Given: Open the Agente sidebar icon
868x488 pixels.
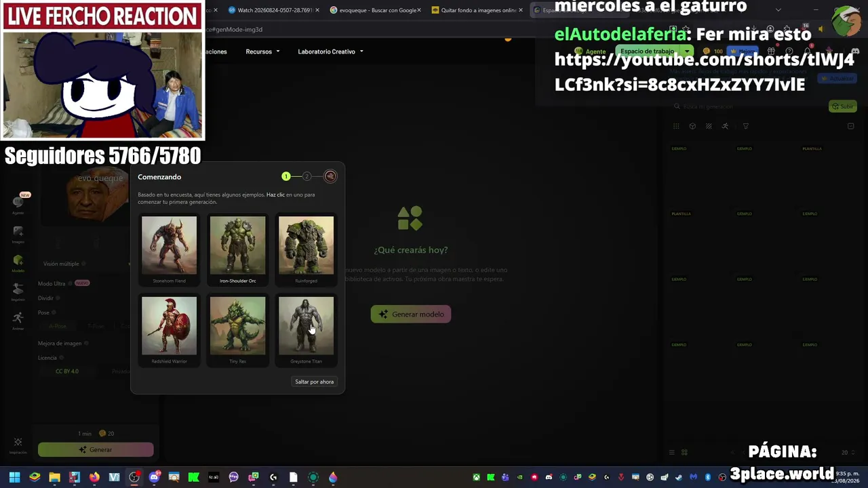Looking at the screenshot, I should click(18, 203).
